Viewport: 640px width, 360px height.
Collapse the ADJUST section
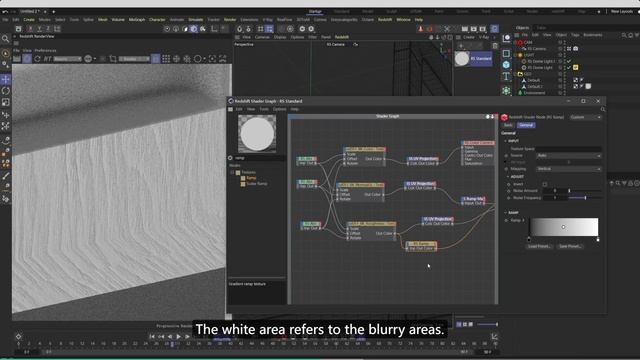[508, 177]
